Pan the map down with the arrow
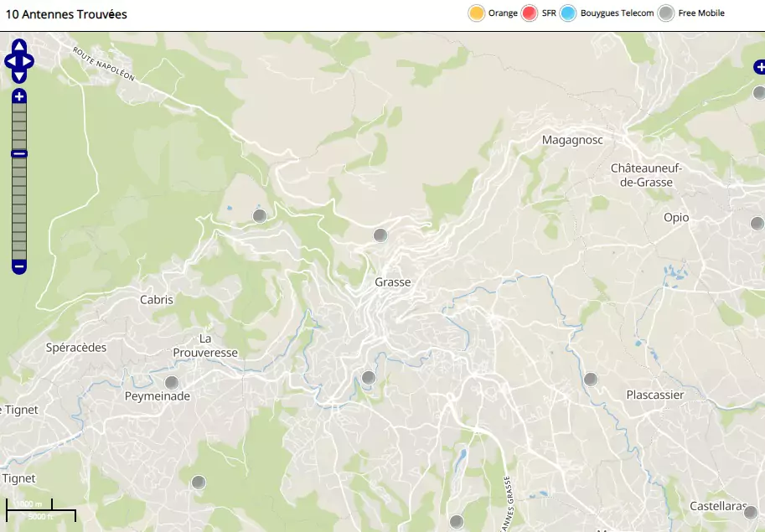Image resolution: width=765 pixels, height=532 pixels. pyautogui.click(x=19, y=75)
